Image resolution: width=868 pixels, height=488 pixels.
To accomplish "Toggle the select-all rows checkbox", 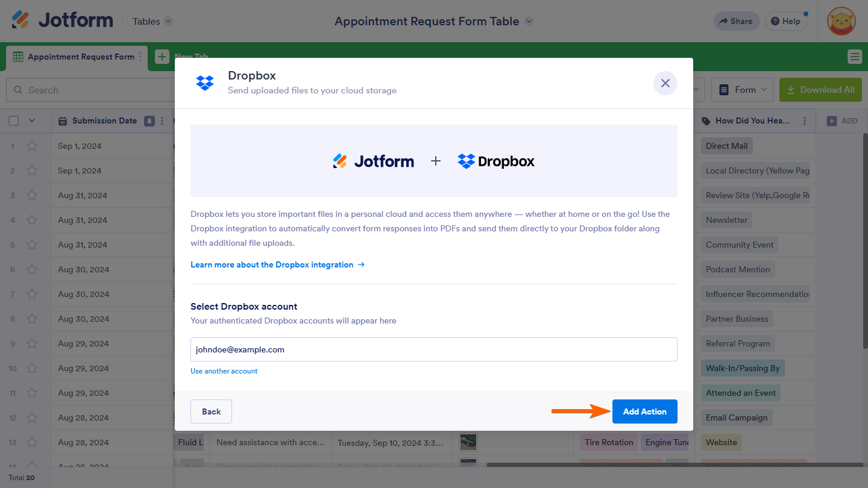I will pyautogui.click(x=14, y=121).
